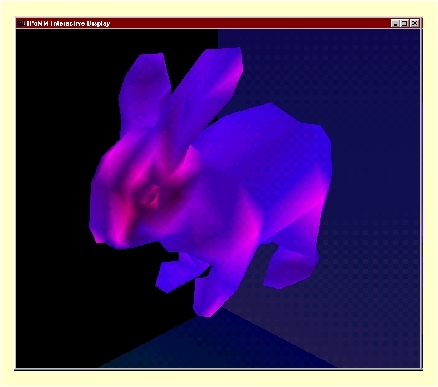Image resolution: width=438 pixels, height=387 pixels.
Task: Click the bunny's small forward foot
Action: point(177,274)
